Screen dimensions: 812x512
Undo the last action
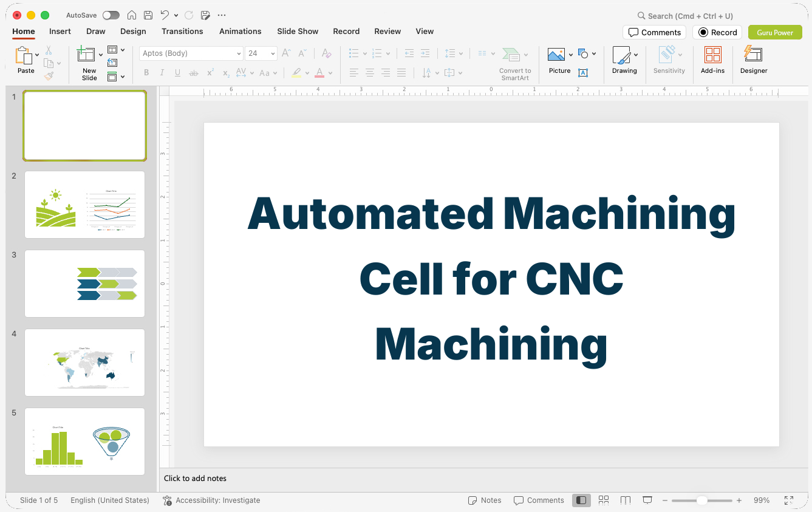point(165,15)
